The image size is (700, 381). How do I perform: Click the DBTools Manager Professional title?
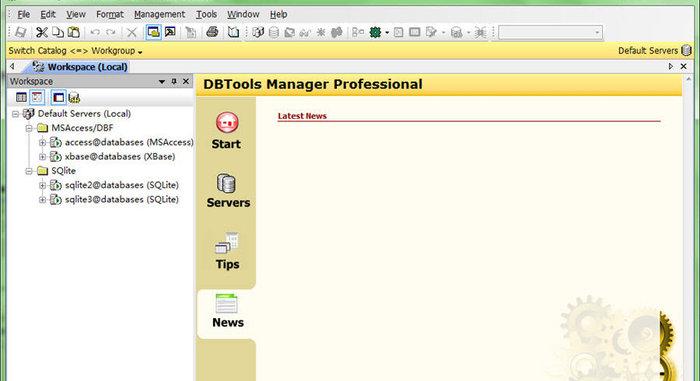(312, 84)
